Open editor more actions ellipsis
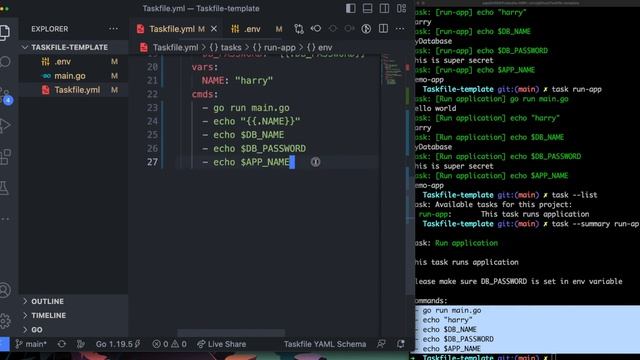This screenshot has height=360, width=640. tap(400, 29)
